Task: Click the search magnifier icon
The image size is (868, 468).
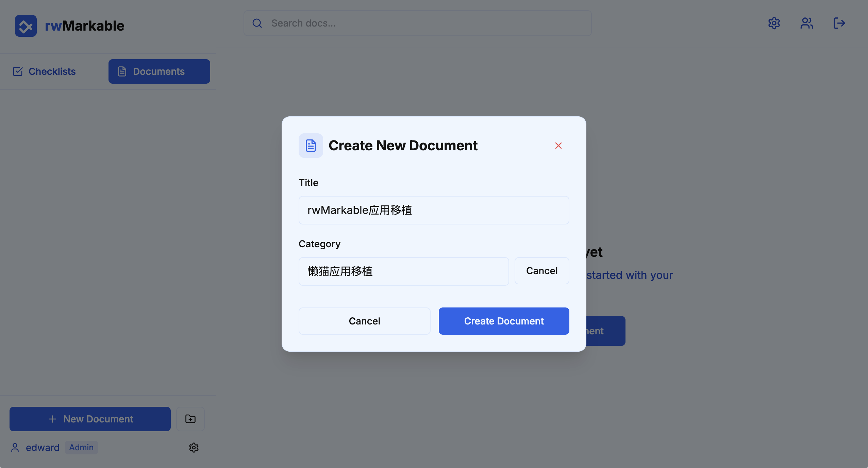Action: coord(257,23)
